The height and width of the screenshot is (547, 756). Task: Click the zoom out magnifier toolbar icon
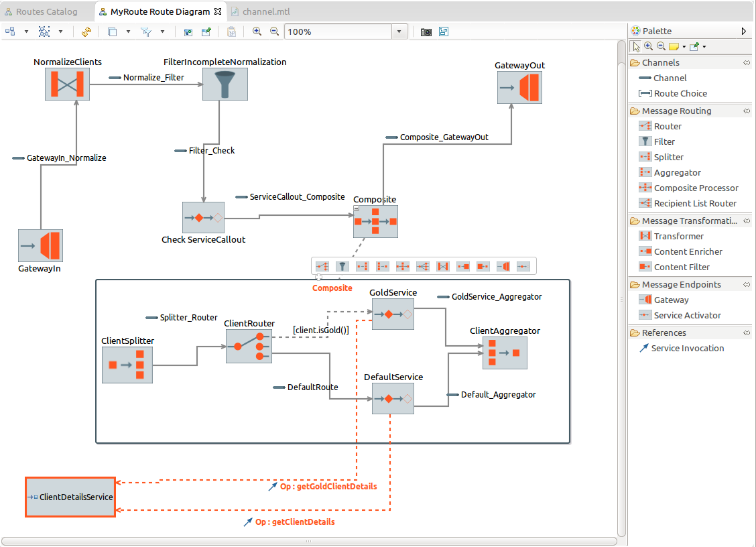[274, 32]
